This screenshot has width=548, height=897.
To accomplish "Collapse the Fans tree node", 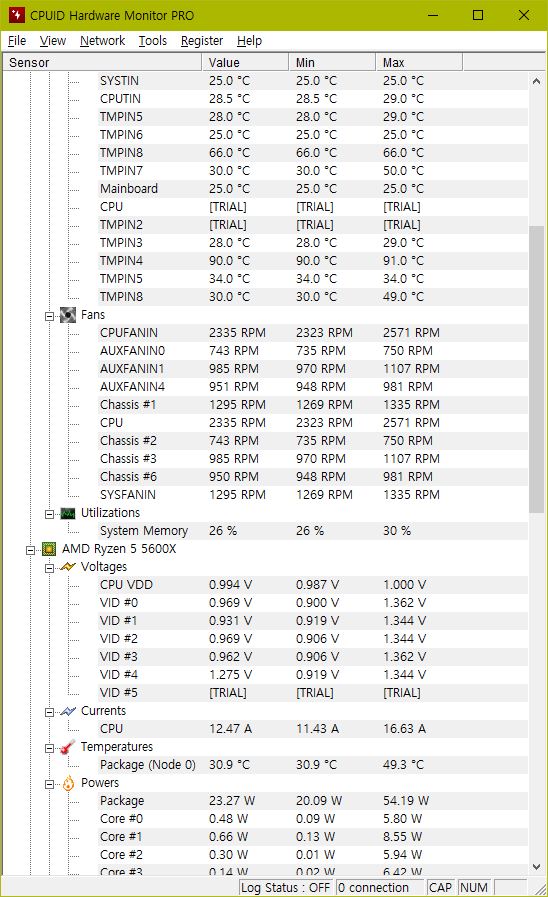I will pyautogui.click(x=50, y=316).
